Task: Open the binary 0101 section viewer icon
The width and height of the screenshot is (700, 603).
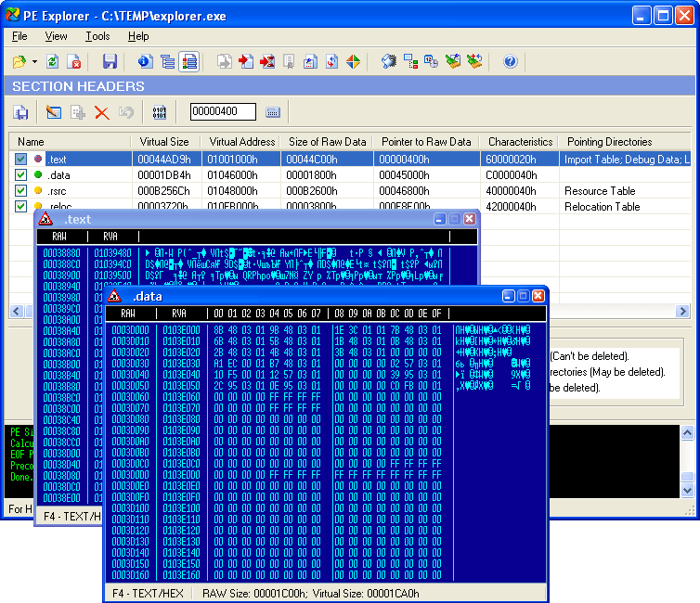Action: (160, 112)
